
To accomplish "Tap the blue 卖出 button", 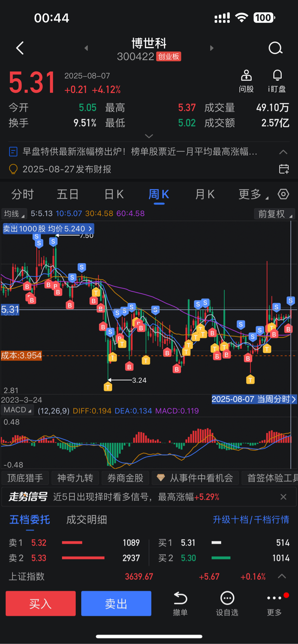I will (x=116, y=604).
